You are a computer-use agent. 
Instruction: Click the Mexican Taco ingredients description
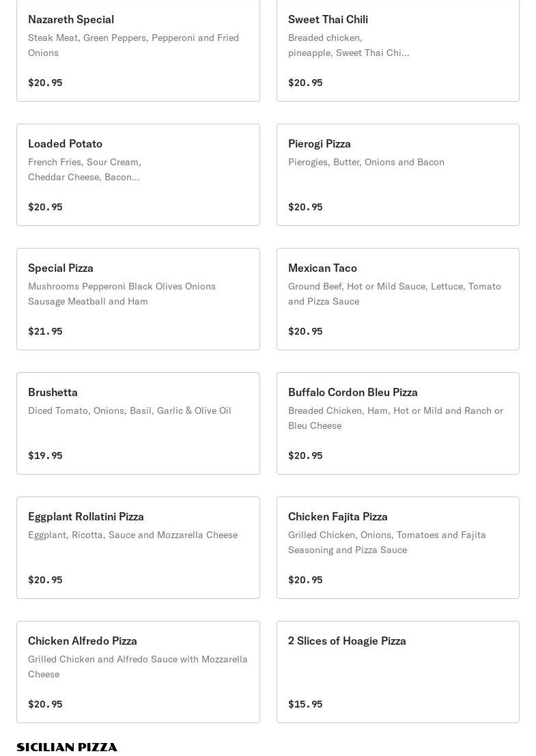pos(394,294)
